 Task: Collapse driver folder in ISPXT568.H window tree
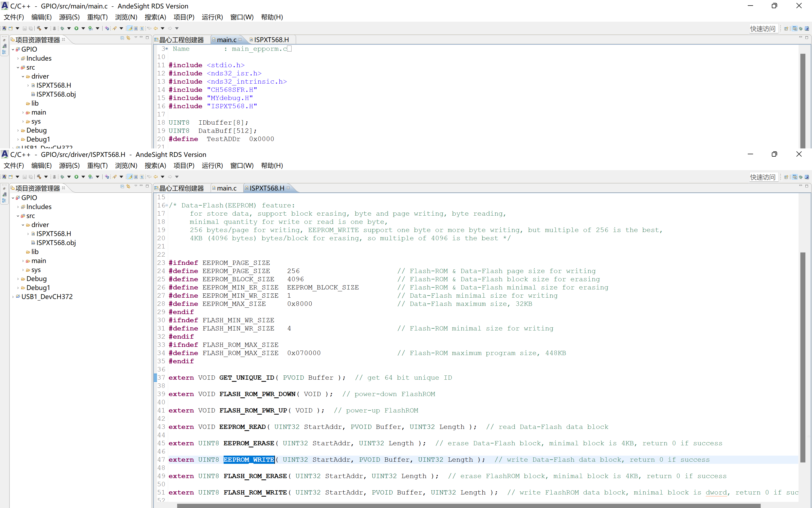point(23,225)
